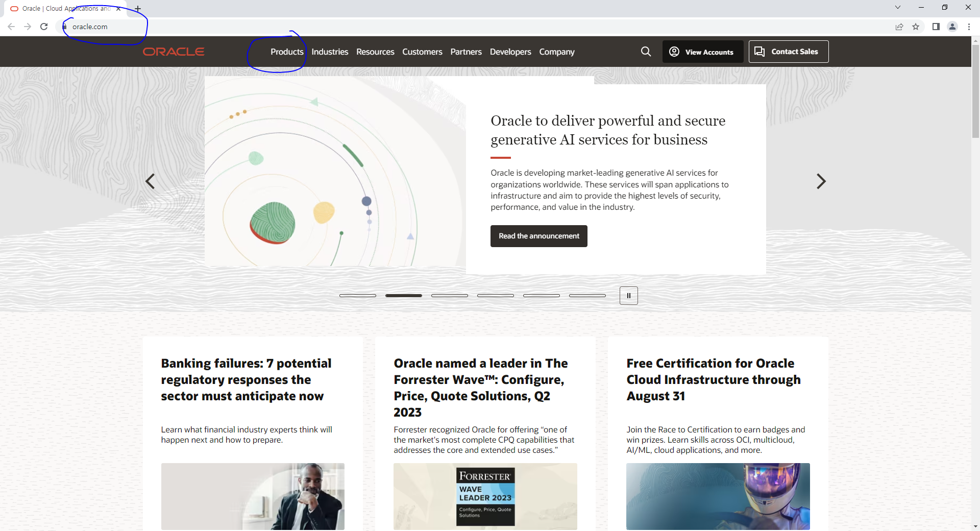Select the third carousel slide indicator
980x531 pixels.
[450, 296]
